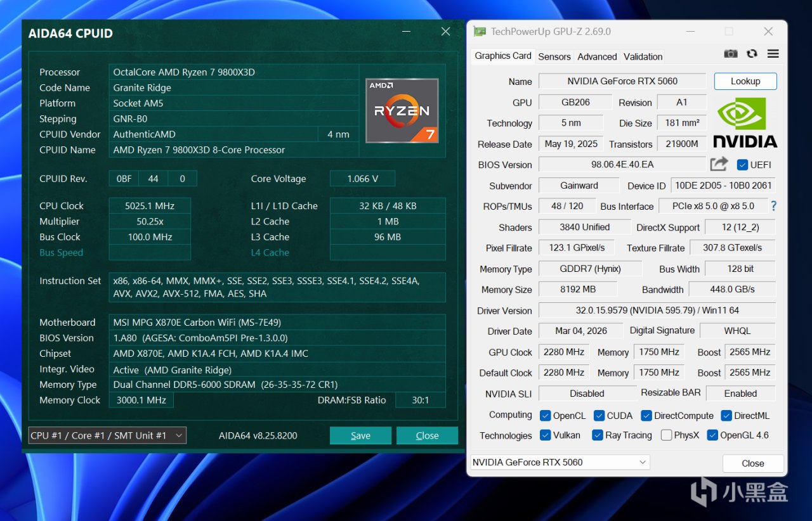Image resolution: width=812 pixels, height=521 pixels.
Task: Click the Release Date field
Action: pyautogui.click(x=571, y=144)
